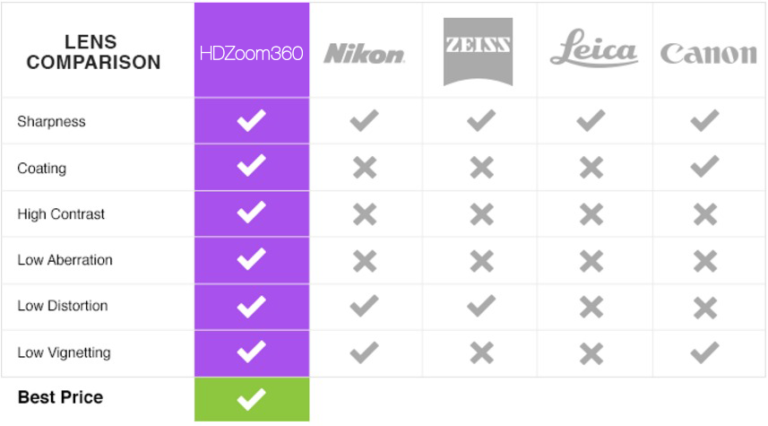Screen dimensions: 768x426
Task: Click the Canon logo
Action: tap(709, 53)
